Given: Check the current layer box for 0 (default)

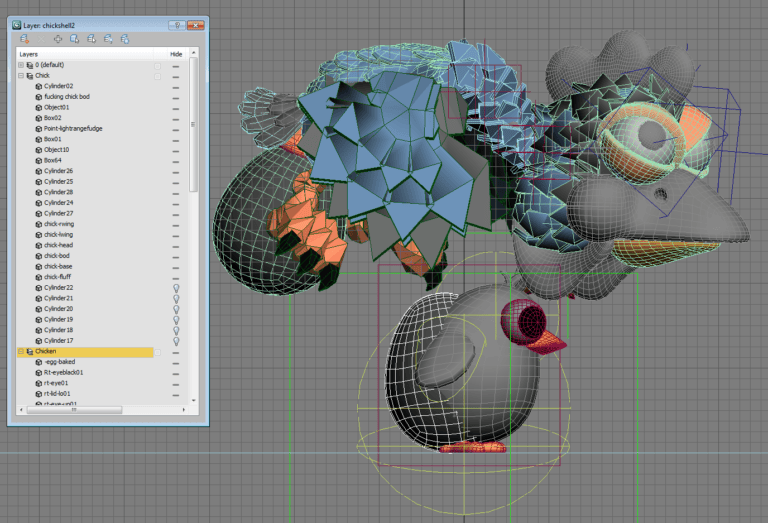Looking at the screenshot, I should (x=158, y=65).
